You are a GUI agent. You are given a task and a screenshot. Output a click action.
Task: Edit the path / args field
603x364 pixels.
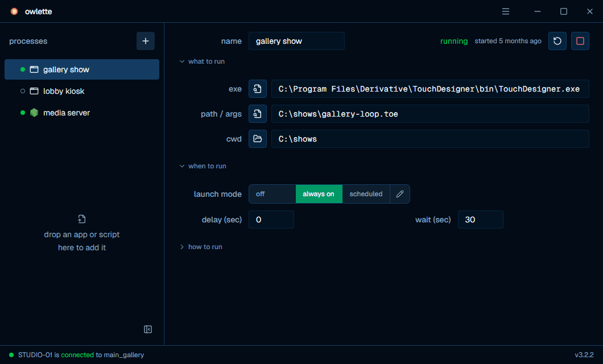pos(430,114)
